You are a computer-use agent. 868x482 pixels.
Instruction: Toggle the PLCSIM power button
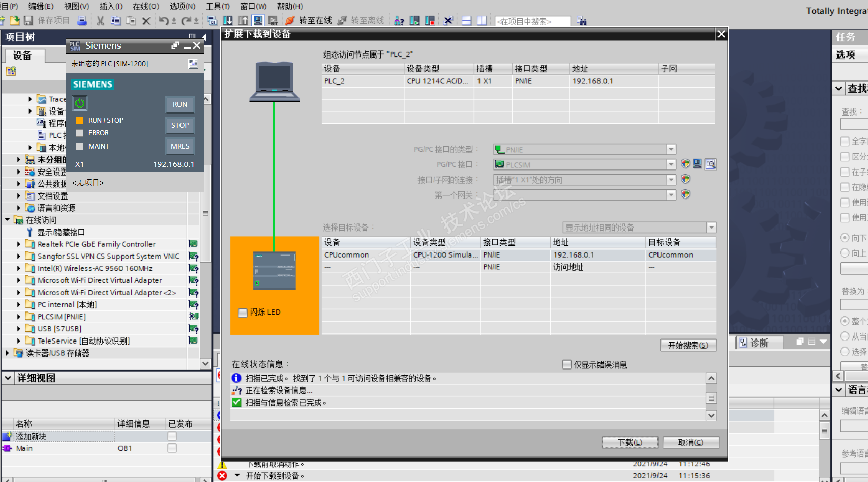pos(80,103)
